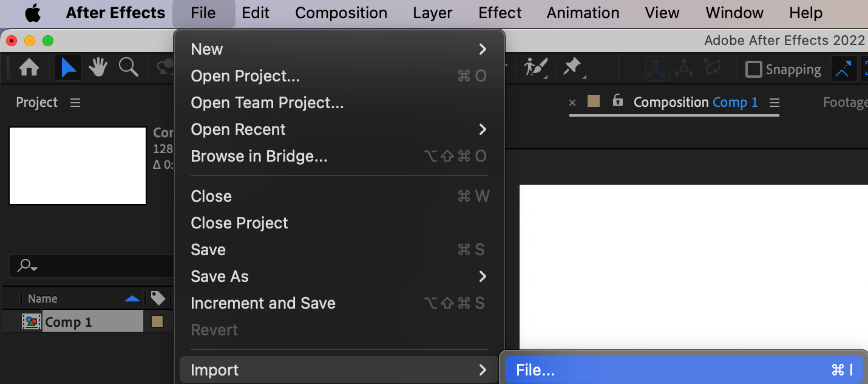Click the label tag column header icon

pyautogui.click(x=158, y=298)
